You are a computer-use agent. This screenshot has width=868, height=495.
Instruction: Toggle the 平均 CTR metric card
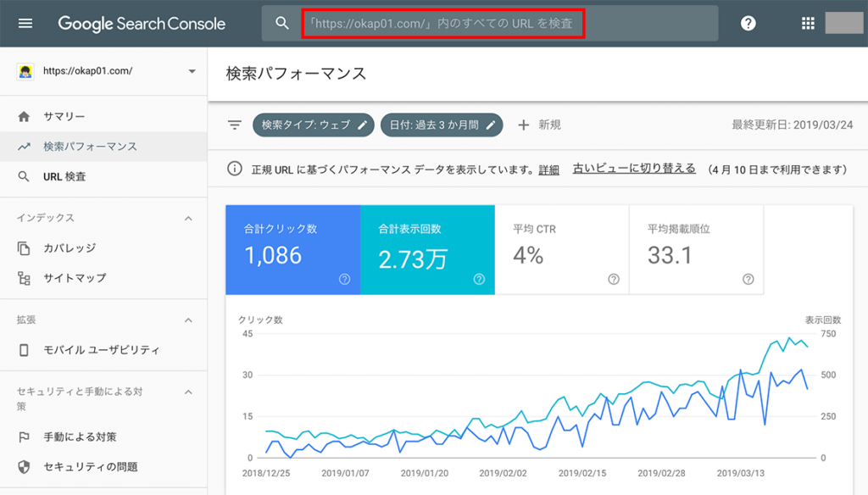562,250
